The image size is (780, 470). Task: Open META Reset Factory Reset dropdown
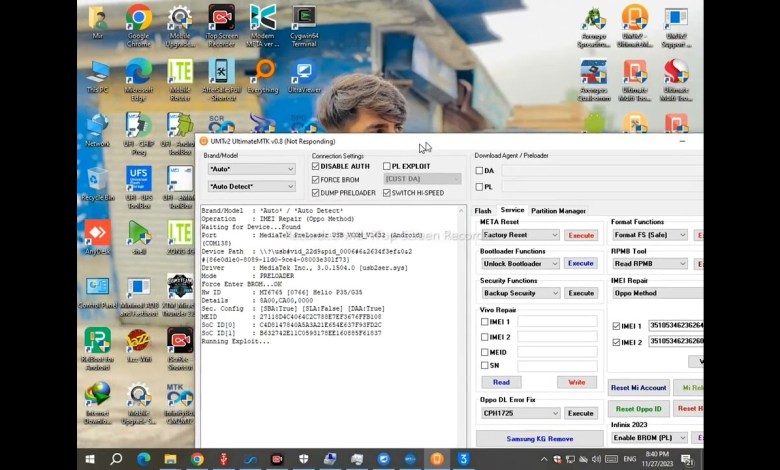coord(520,235)
